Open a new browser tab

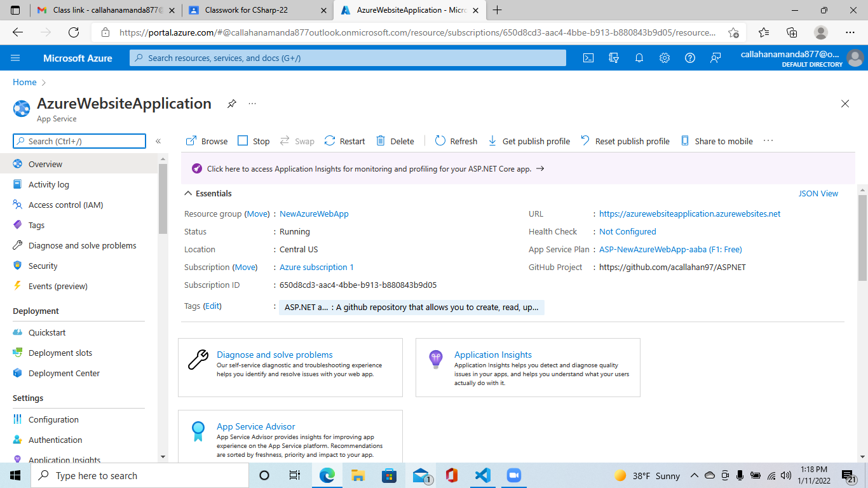pyautogui.click(x=497, y=10)
